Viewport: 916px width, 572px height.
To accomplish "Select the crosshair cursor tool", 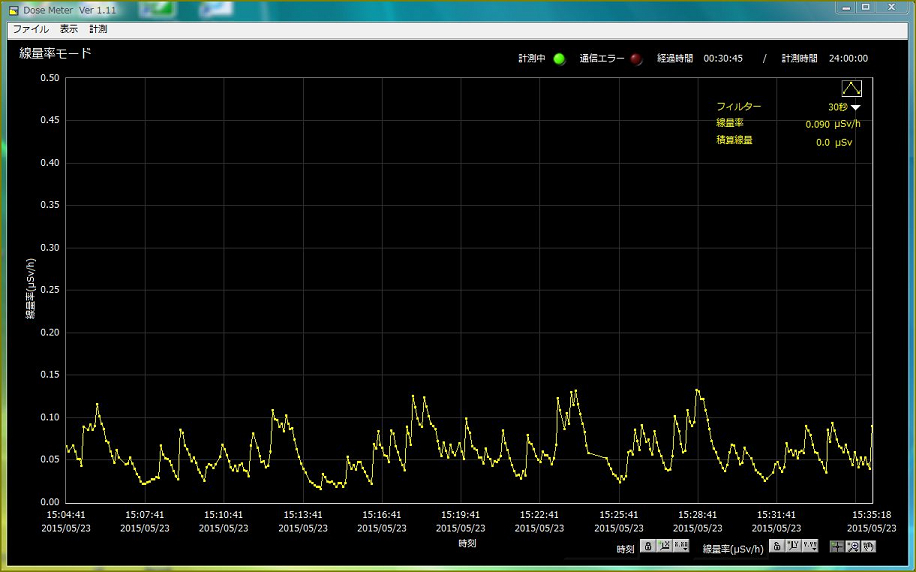I will (x=836, y=546).
